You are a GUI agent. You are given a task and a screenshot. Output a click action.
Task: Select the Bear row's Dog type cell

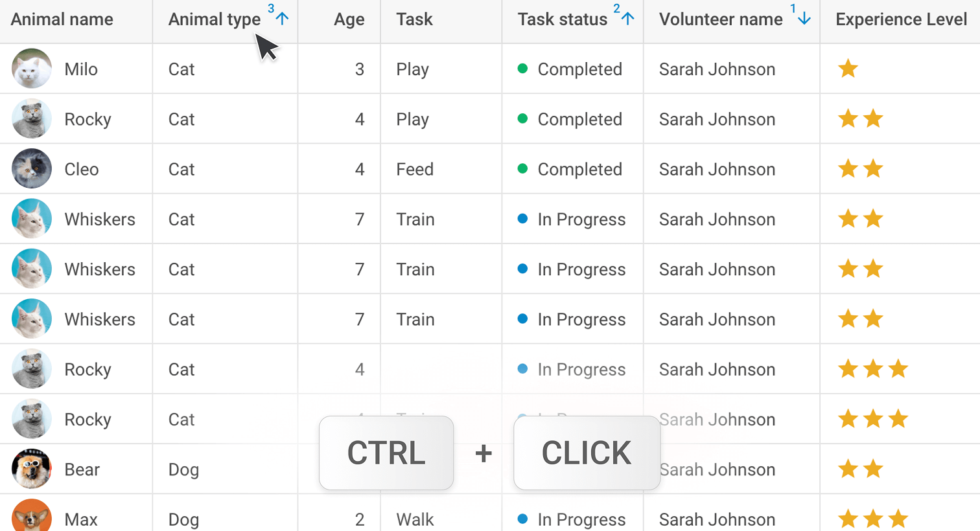[225, 469]
